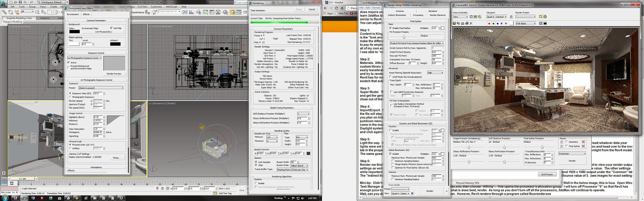Tick the Reuse Geometry checkbox
644x201 pixels.
point(567,142)
